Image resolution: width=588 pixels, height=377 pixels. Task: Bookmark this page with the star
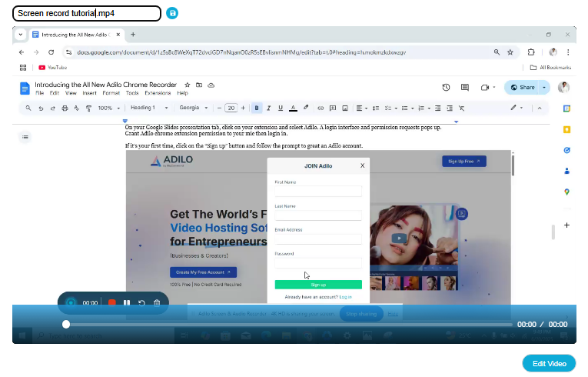click(x=510, y=52)
